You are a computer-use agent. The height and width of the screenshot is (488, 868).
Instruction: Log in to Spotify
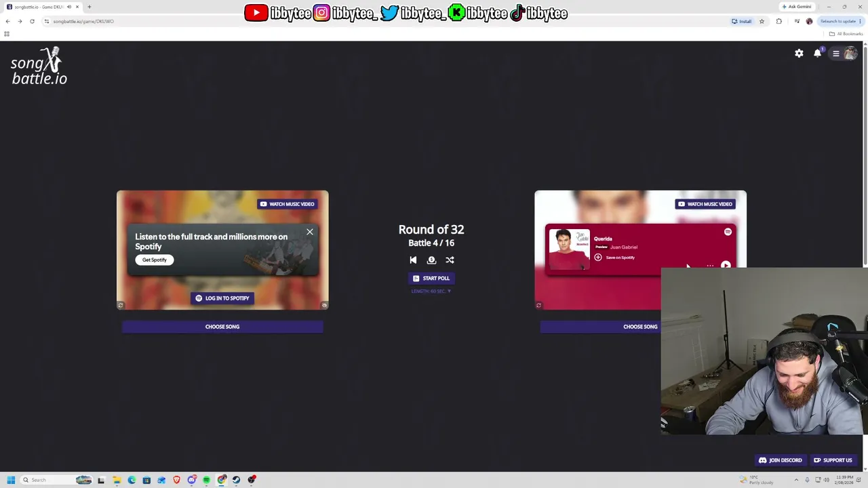pos(222,298)
